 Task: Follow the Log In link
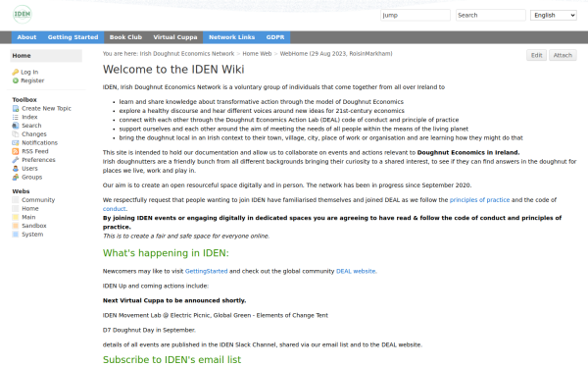point(29,72)
